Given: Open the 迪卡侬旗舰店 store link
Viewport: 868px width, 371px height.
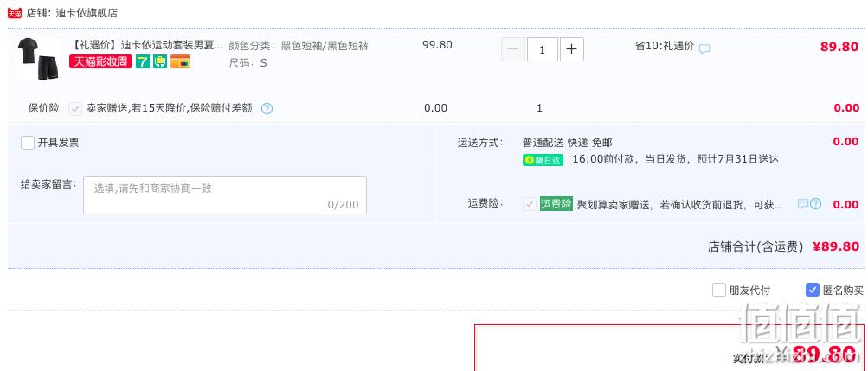Looking at the screenshot, I should tap(87, 13).
